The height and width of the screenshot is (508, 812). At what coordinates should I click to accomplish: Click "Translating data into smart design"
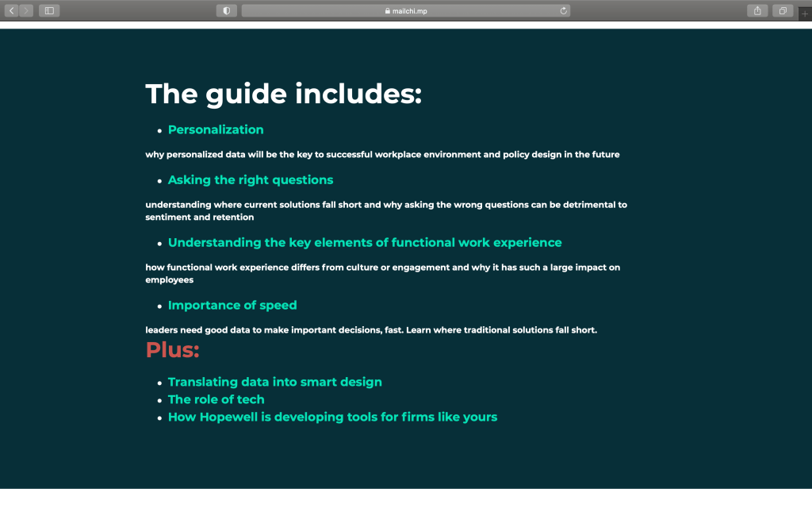tap(274, 382)
